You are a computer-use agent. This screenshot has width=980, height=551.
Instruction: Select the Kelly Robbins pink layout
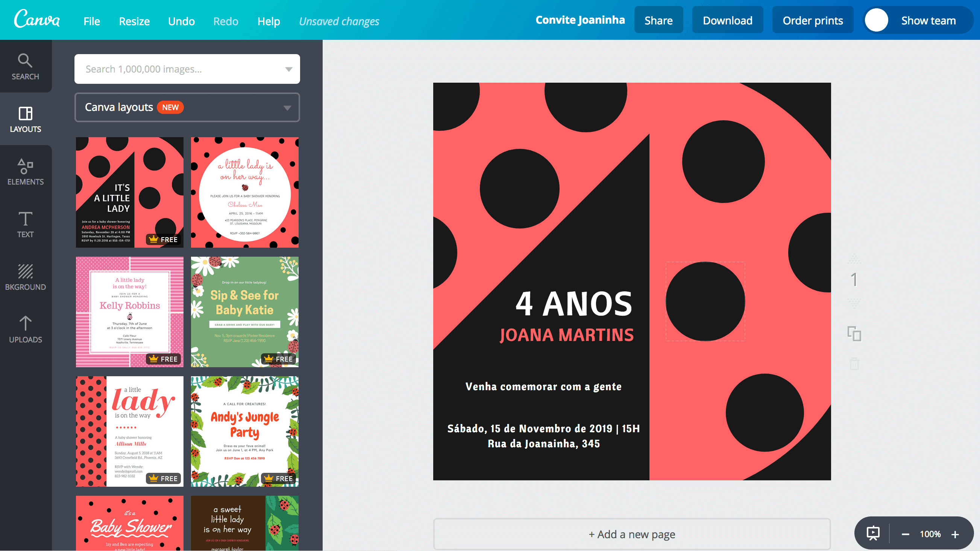pyautogui.click(x=129, y=312)
